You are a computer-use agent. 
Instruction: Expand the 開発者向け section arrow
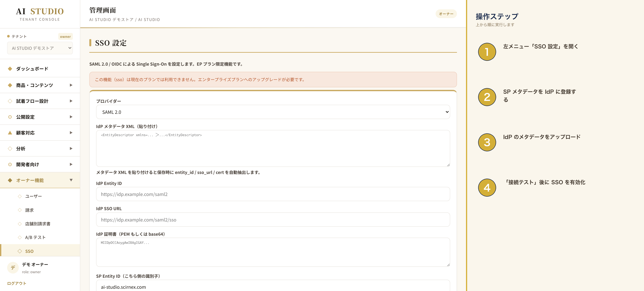coord(71,164)
